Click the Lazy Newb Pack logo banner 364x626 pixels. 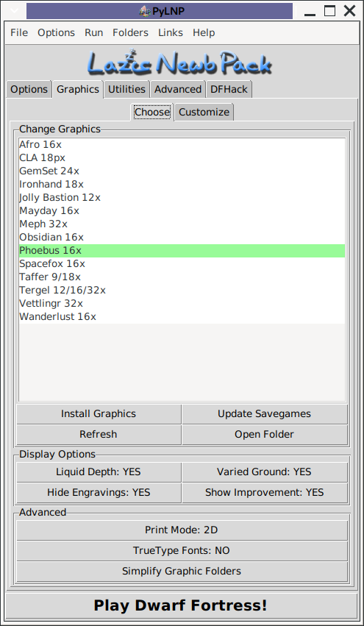tap(179, 63)
